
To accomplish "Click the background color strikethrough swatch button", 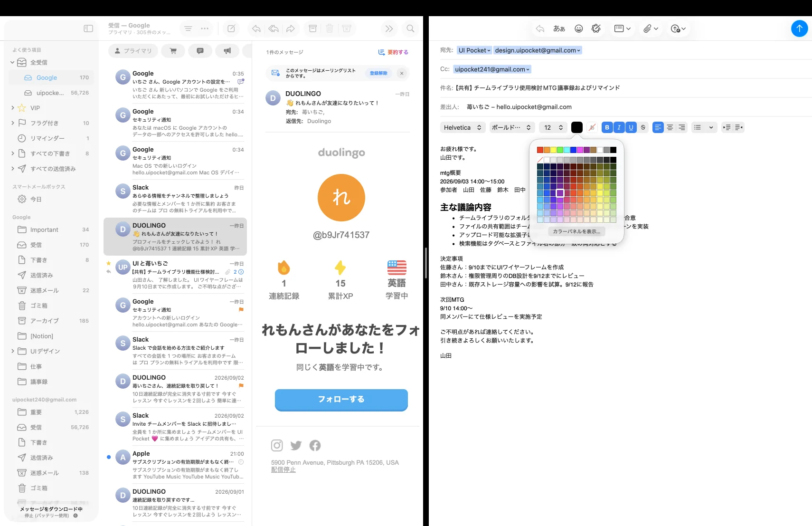I will (592, 127).
